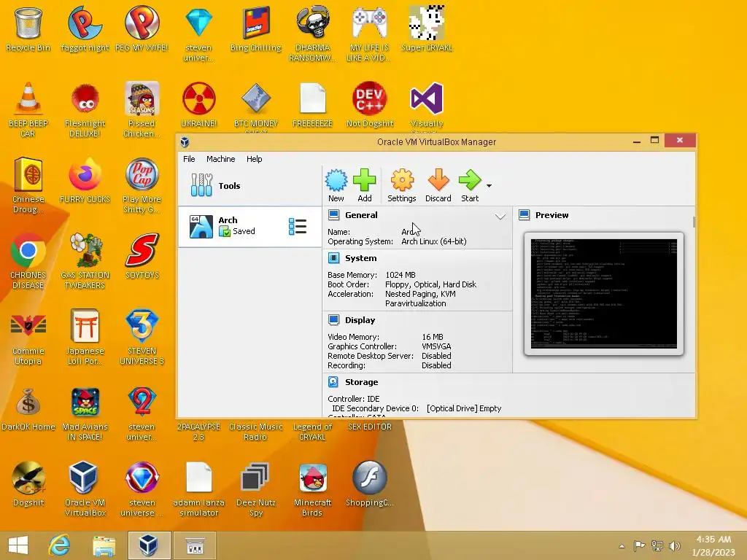This screenshot has width=747, height=560.
Task: Click the System section header
Action: pyautogui.click(x=360, y=258)
